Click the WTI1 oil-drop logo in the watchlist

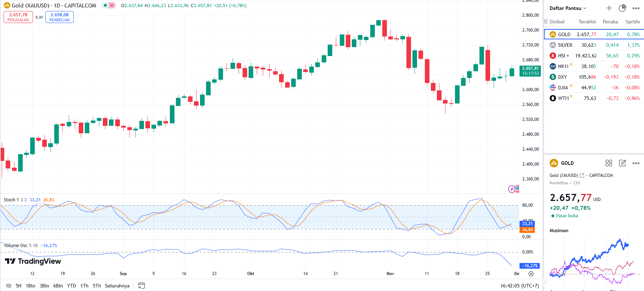(x=553, y=98)
